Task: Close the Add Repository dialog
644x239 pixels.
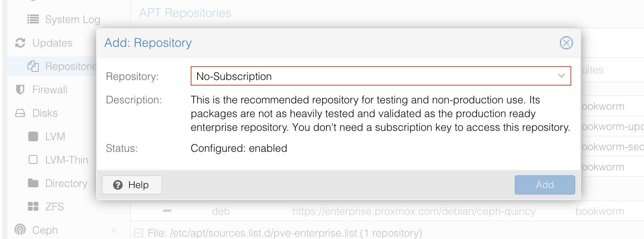Action: click(x=566, y=42)
